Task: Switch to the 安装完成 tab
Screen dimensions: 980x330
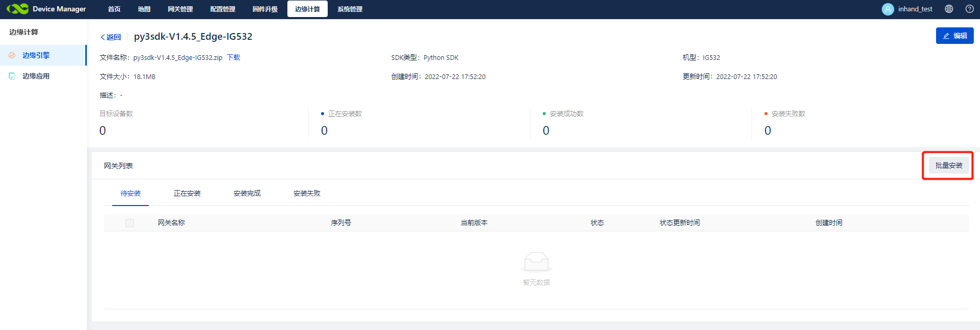Action: [247, 193]
